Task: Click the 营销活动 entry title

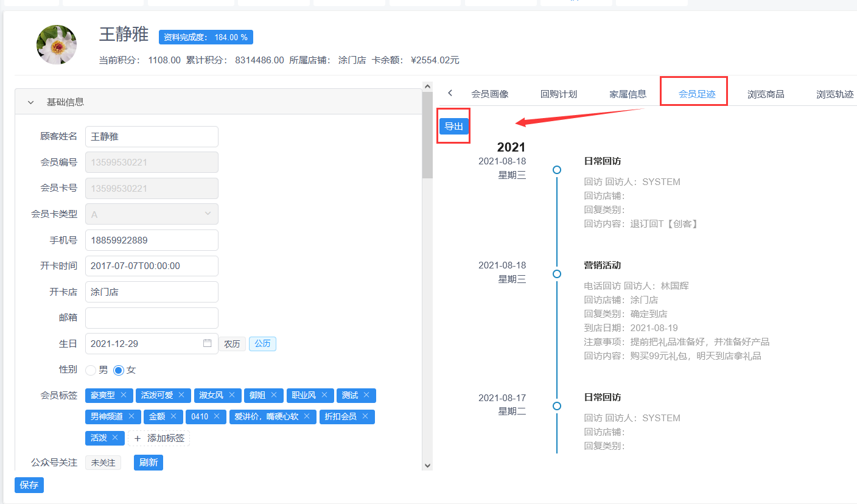Action: [x=603, y=265]
